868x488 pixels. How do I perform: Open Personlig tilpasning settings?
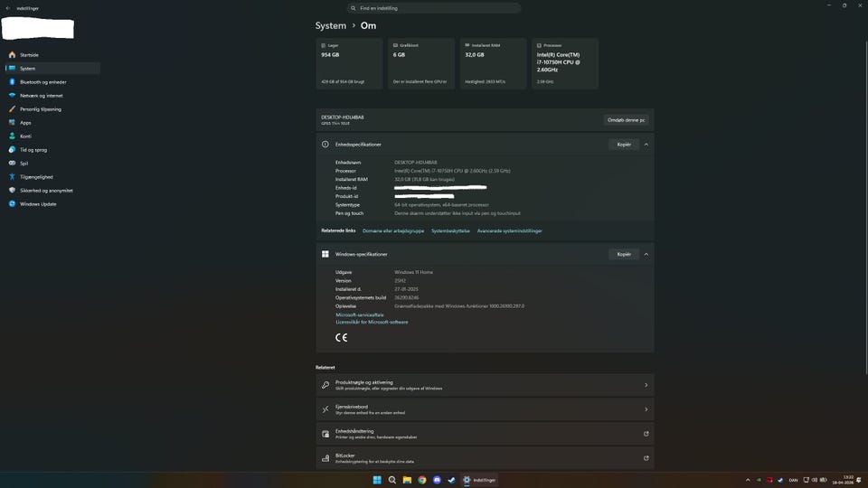[52, 109]
